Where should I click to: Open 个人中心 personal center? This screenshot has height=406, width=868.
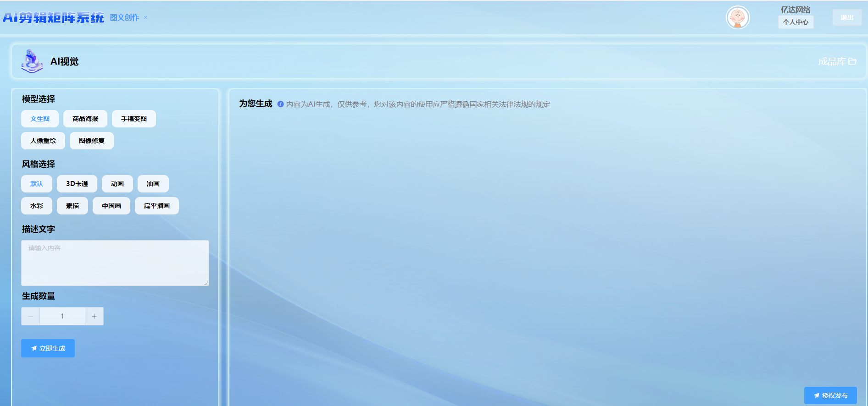[x=796, y=22]
